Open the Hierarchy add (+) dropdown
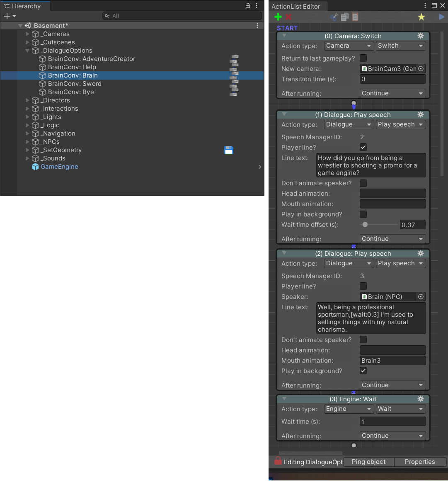The image size is (448, 485). pyautogui.click(x=10, y=16)
